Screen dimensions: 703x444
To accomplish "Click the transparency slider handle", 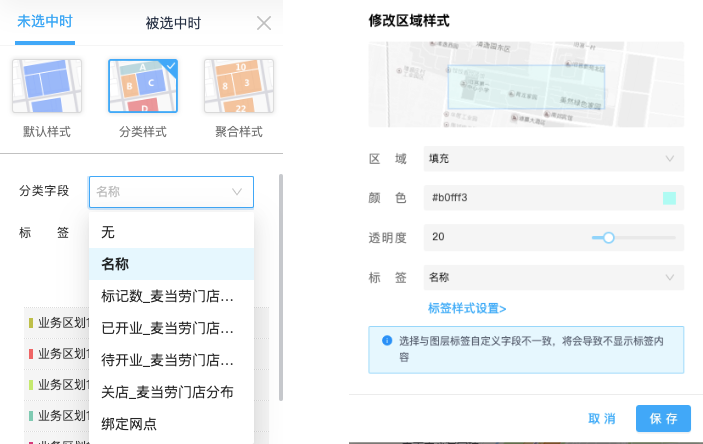I will pyautogui.click(x=608, y=237).
